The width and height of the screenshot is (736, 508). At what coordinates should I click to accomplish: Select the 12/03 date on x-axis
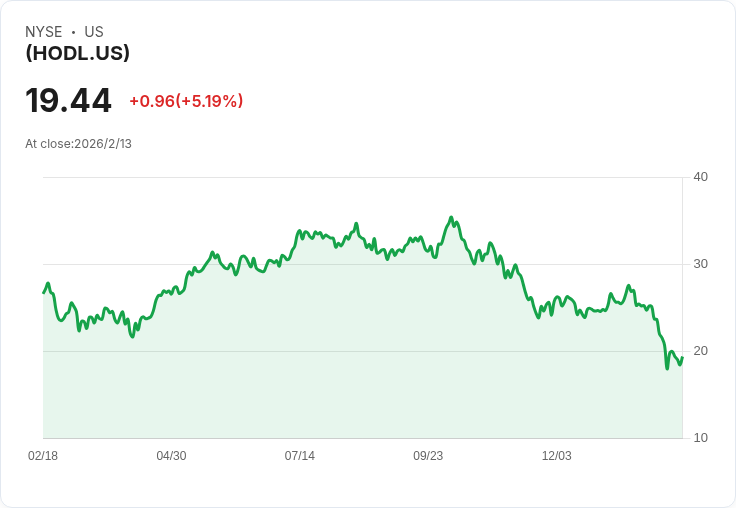click(557, 456)
